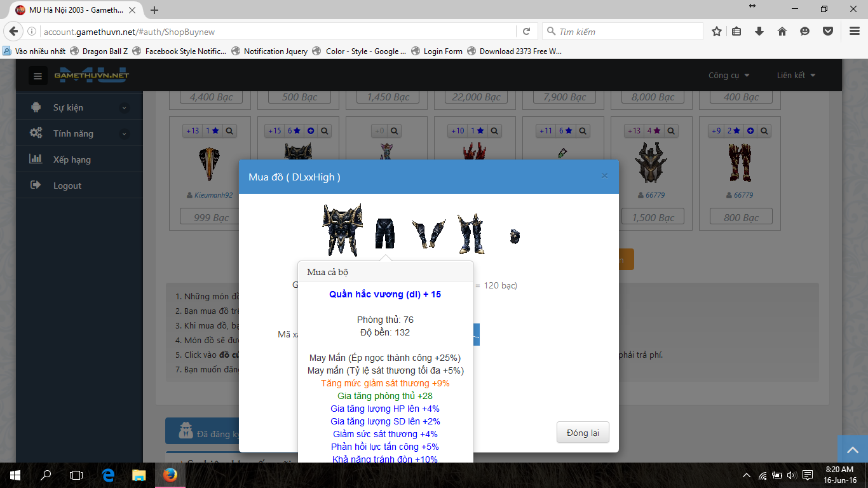The width and height of the screenshot is (868, 488).
Task: Click the magnifier icon on the +13 4-star item
Action: click(670, 131)
